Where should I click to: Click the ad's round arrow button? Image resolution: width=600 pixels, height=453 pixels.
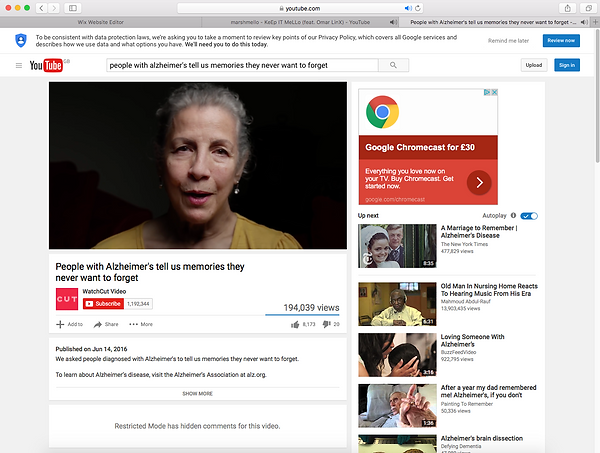479,183
